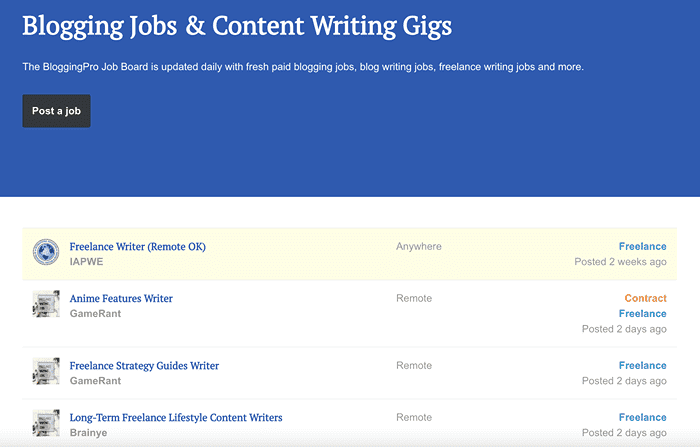Click the Freelance tag on Strategy Guides listing
The image size is (700, 447).
coord(642,365)
